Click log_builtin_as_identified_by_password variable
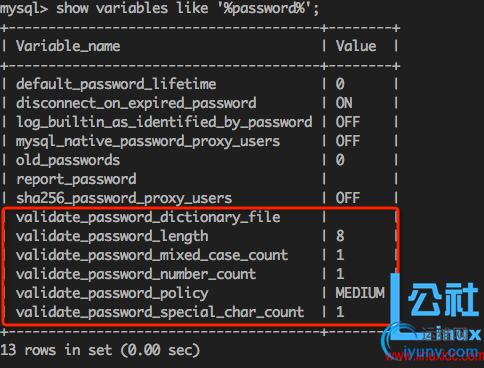Screen dimensions: 484x368 tap(164, 122)
